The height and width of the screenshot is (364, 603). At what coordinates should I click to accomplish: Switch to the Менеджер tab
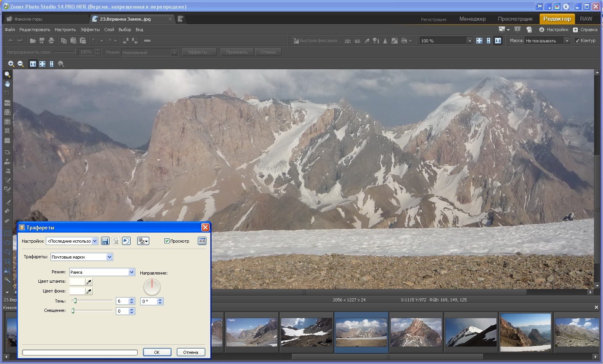tap(472, 19)
